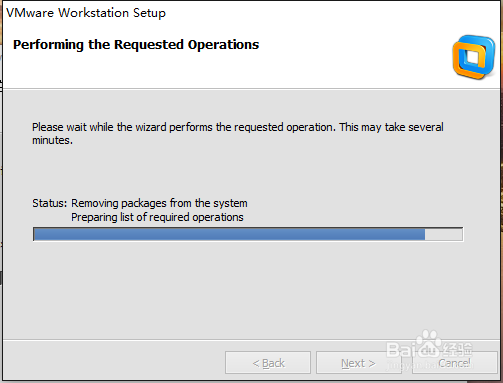Click the 'Please wait while the wizard' message
503x383 pixels.
click(x=238, y=133)
